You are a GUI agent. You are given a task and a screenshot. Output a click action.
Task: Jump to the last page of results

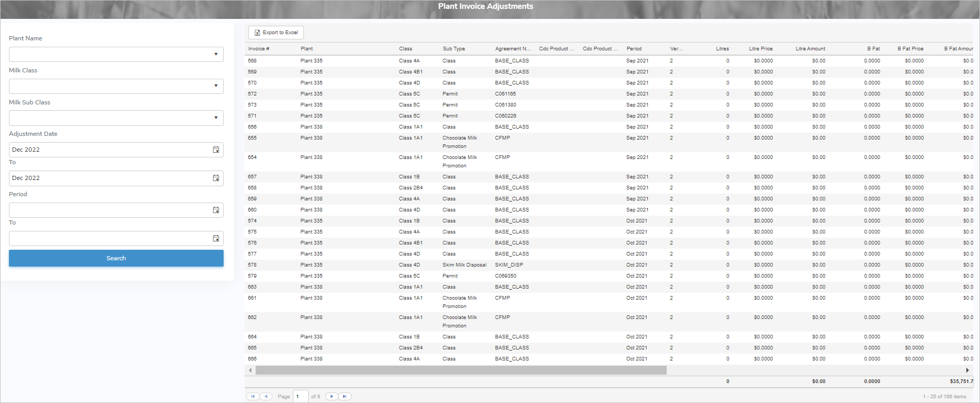pyautogui.click(x=345, y=396)
